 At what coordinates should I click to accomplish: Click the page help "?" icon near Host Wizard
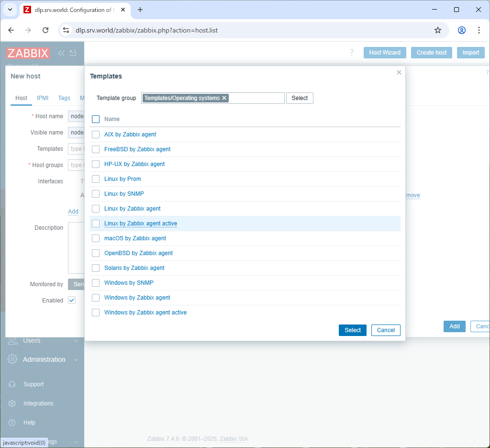[352, 53]
